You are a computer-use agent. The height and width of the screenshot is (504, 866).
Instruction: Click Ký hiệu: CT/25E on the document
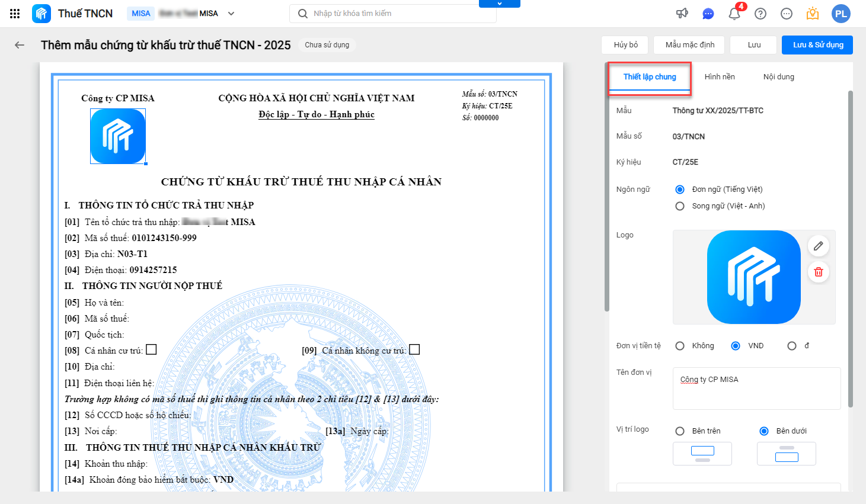pyautogui.click(x=487, y=106)
